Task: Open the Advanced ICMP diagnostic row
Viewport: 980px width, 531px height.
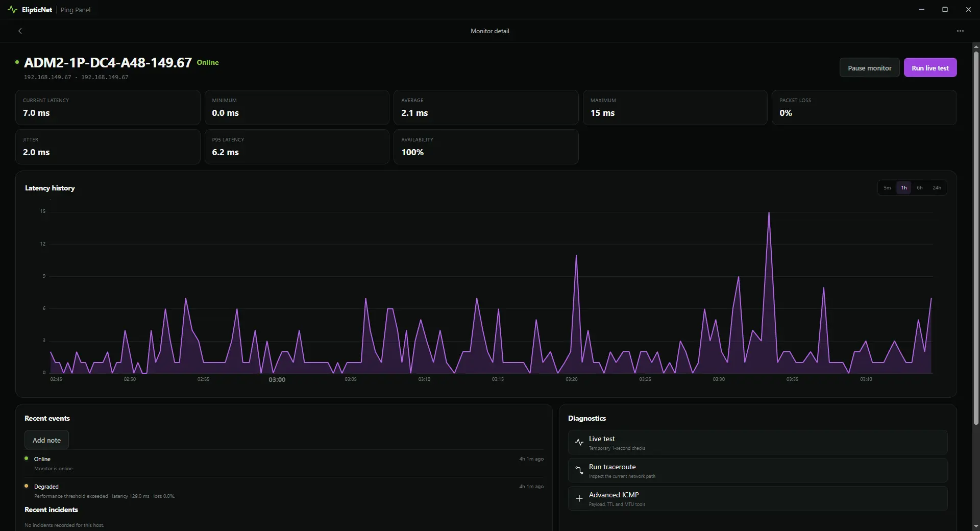Action: pyautogui.click(x=757, y=499)
